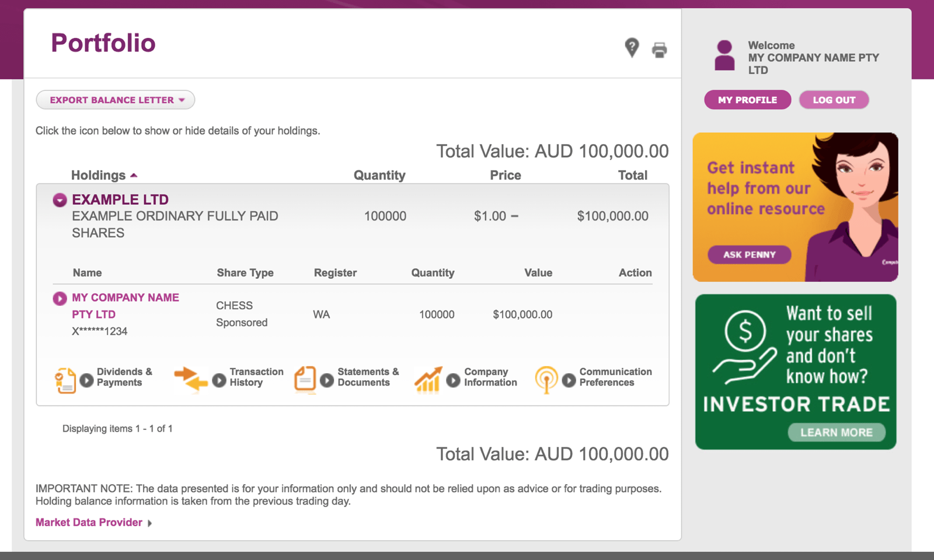This screenshot has height=560, width=934.
Task: Click the top Total Value AUD 100,000.00
Action: coord(552,151)
